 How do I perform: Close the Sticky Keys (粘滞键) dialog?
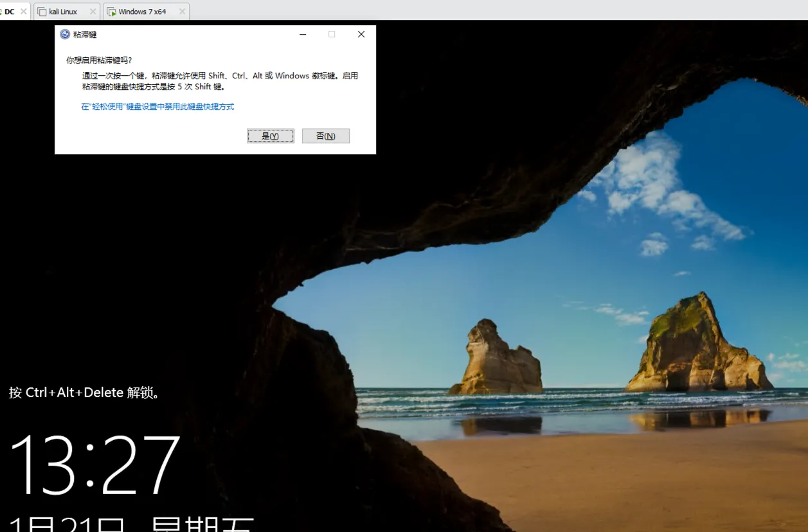click(x=361, y=35)
